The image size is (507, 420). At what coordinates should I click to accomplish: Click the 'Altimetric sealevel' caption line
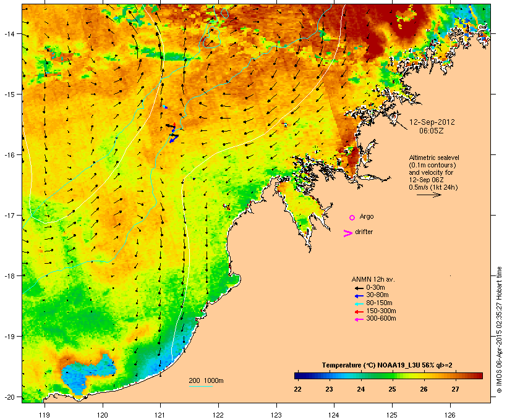pos(434,157)
